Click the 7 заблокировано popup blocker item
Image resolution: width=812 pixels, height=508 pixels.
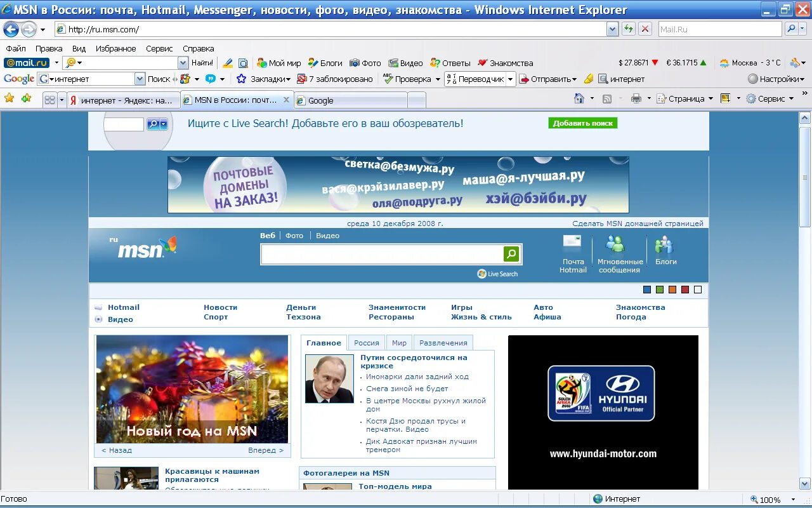(335, 79)
